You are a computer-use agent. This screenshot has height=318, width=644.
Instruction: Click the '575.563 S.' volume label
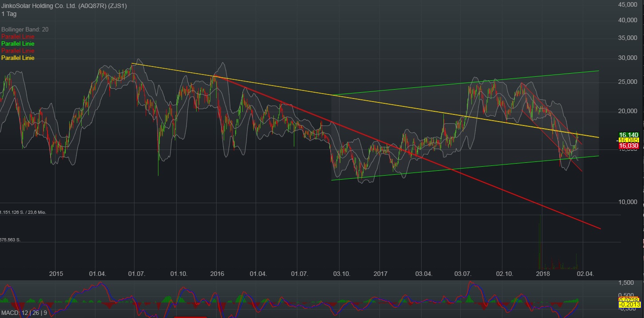pos(10,239)
